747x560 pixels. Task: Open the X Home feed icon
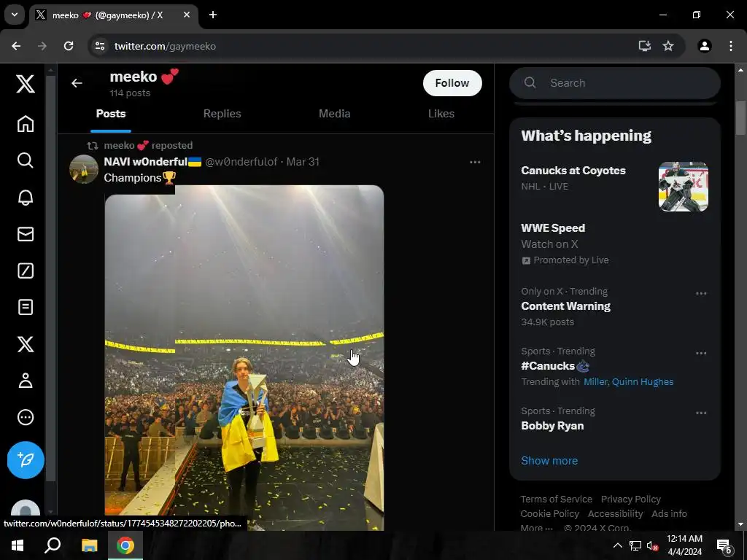click(x=26, y=124)
